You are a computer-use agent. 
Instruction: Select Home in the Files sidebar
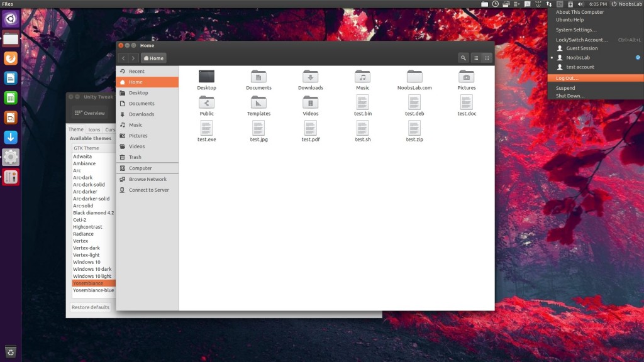pos(147,82)
